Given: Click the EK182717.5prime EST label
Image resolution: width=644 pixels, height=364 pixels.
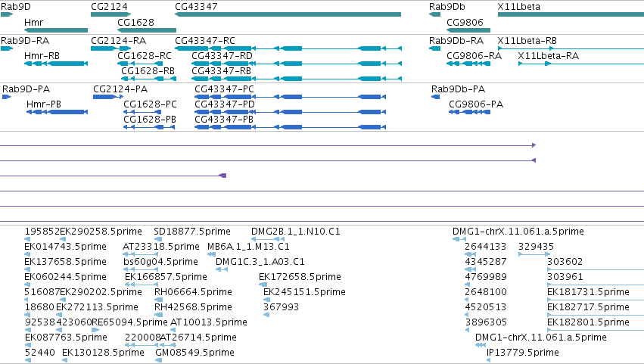Looking at the screenshot, I should point(588,307).
